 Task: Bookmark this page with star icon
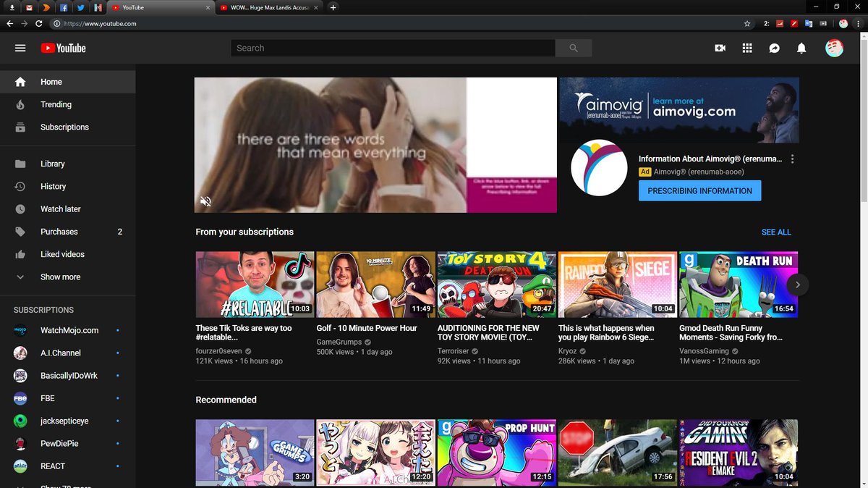click(x=747, y=23)
